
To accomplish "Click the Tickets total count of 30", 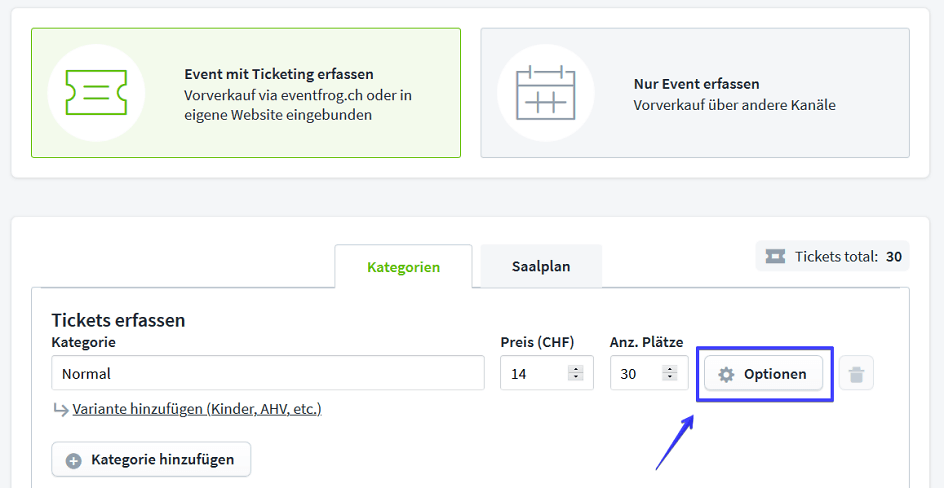I will pyautogui.click(x=894, y=257).
